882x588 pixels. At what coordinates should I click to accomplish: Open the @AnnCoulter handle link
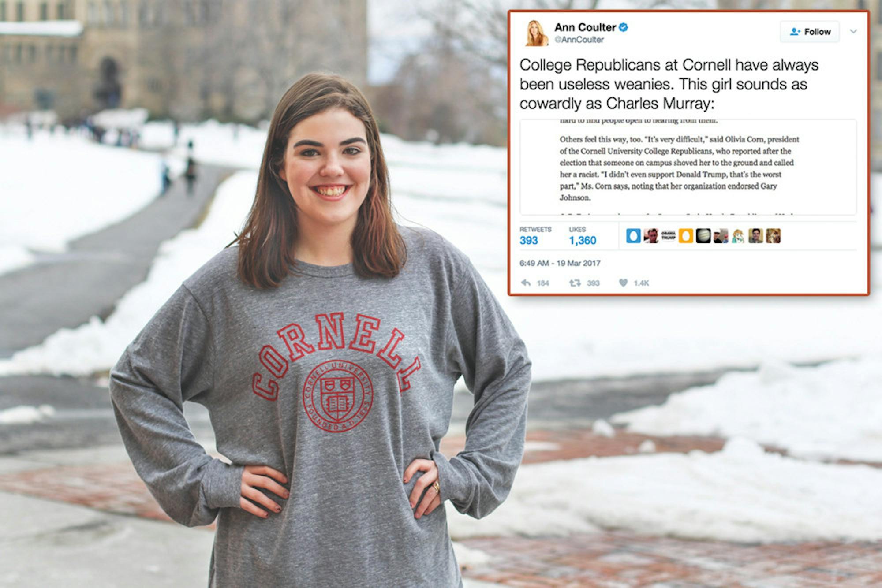[x=579, y=40]
